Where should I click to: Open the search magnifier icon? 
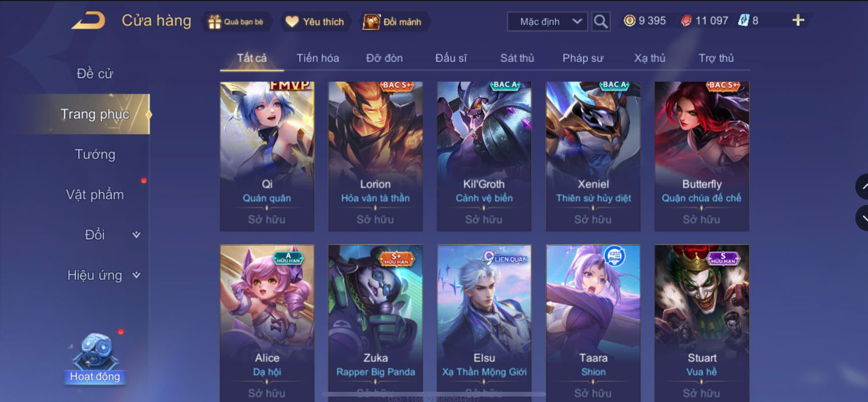pyautogui.click(x=601, y=21)
